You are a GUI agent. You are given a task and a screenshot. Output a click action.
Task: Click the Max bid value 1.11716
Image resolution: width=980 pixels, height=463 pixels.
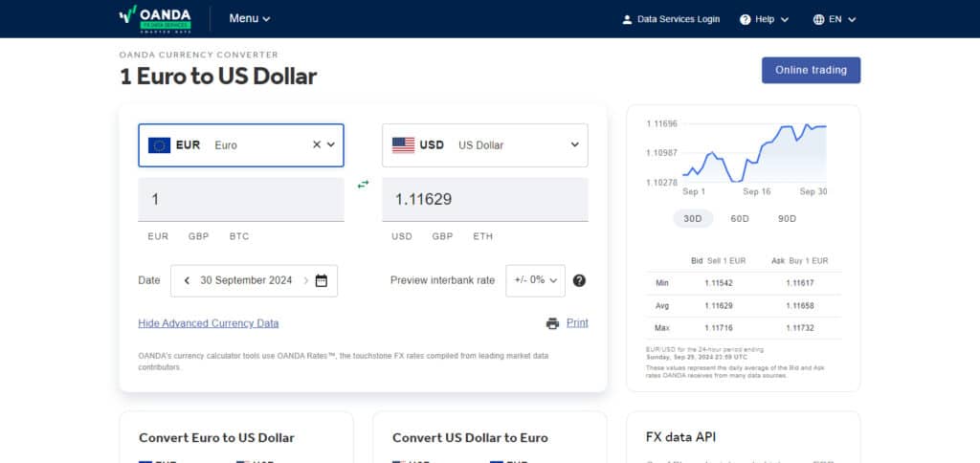719,328
